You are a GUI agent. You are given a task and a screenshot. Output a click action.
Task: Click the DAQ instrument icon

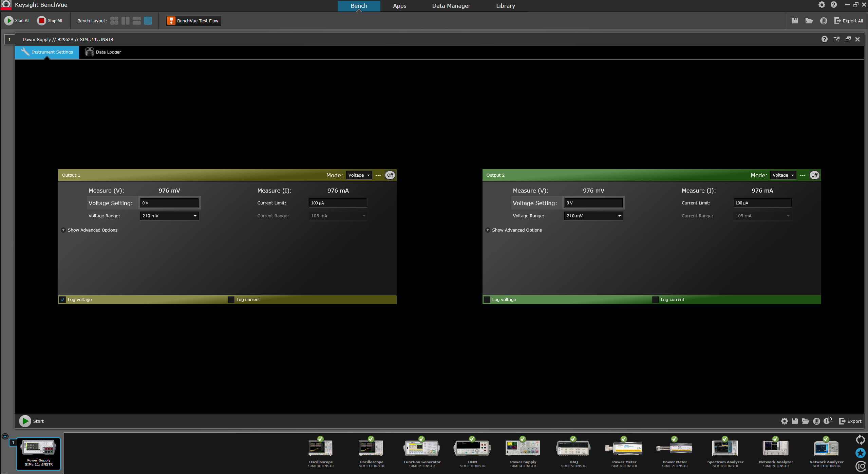coord(573,449)
